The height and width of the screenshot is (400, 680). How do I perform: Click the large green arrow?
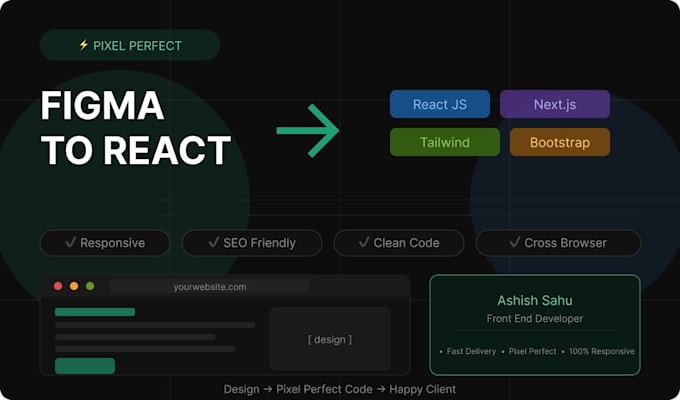click(308, 130)
